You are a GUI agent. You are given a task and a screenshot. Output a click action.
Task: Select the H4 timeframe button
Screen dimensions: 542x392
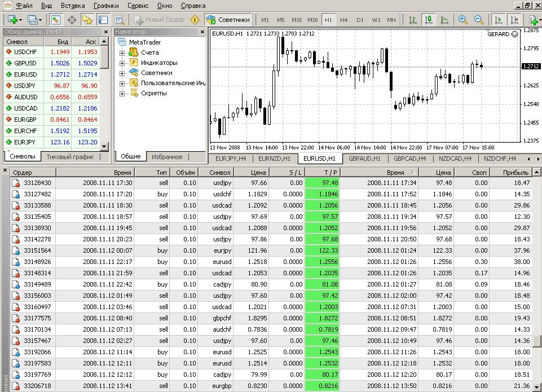(x=343, y=20)
